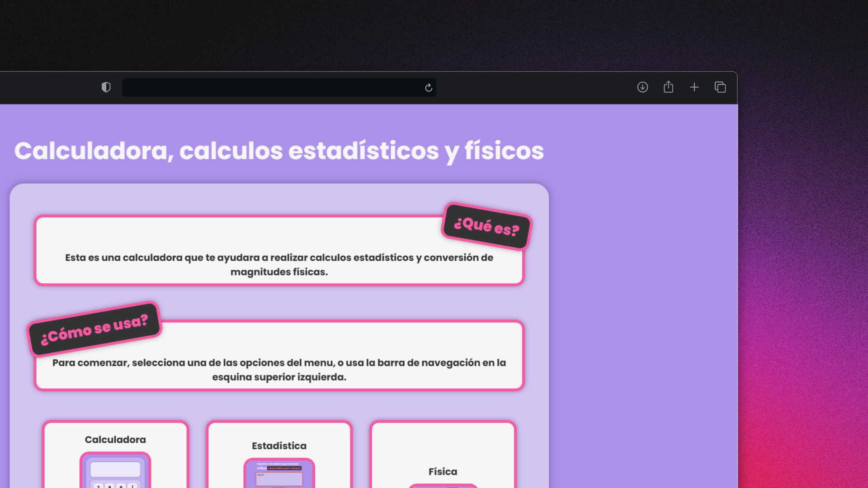
Task: Click the share icon in toolbar
Action: tap(668, 87)
